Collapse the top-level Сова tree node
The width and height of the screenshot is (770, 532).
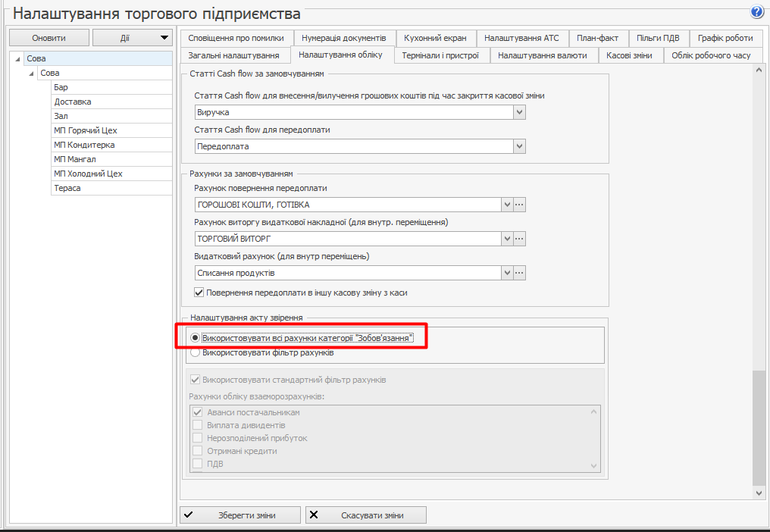click(x=17, y=58)
